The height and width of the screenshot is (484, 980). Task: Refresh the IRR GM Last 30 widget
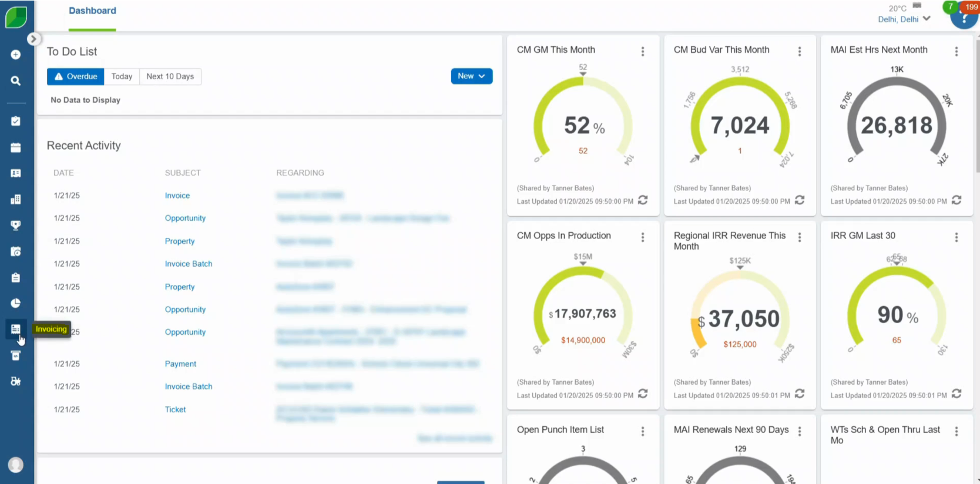(956, 394)
